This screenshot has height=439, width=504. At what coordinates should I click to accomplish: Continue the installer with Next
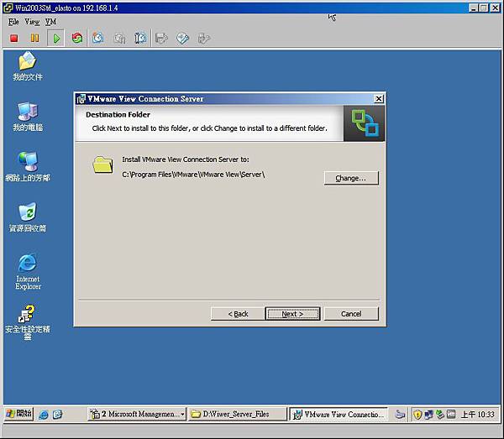coord(292,314)
